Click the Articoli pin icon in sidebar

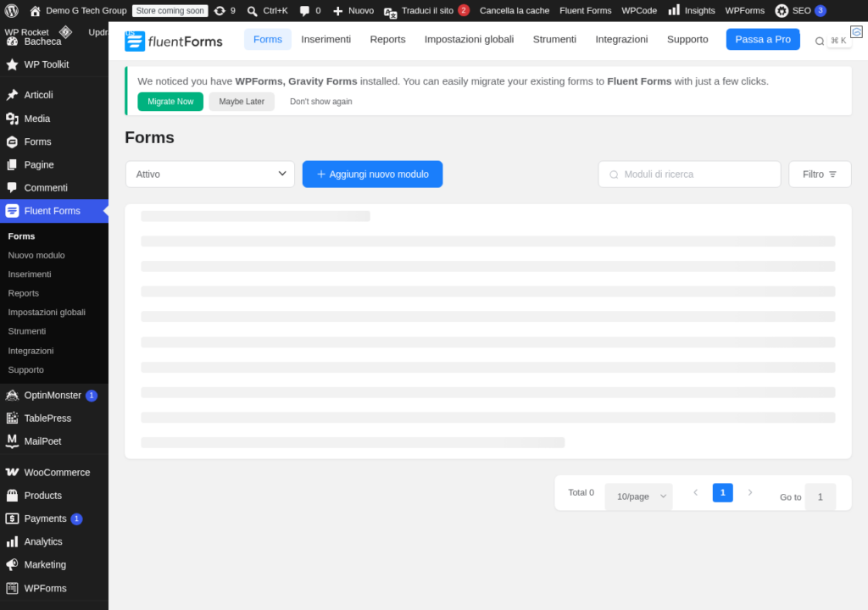[12, 95]
